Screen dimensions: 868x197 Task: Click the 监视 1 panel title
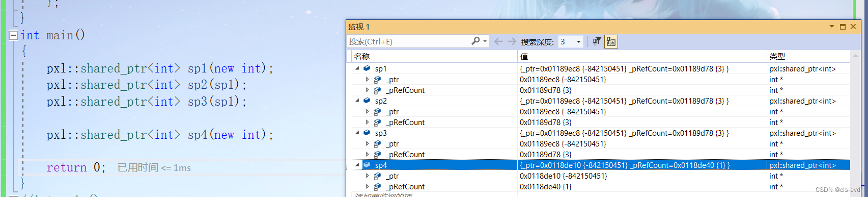coord(359,27)
